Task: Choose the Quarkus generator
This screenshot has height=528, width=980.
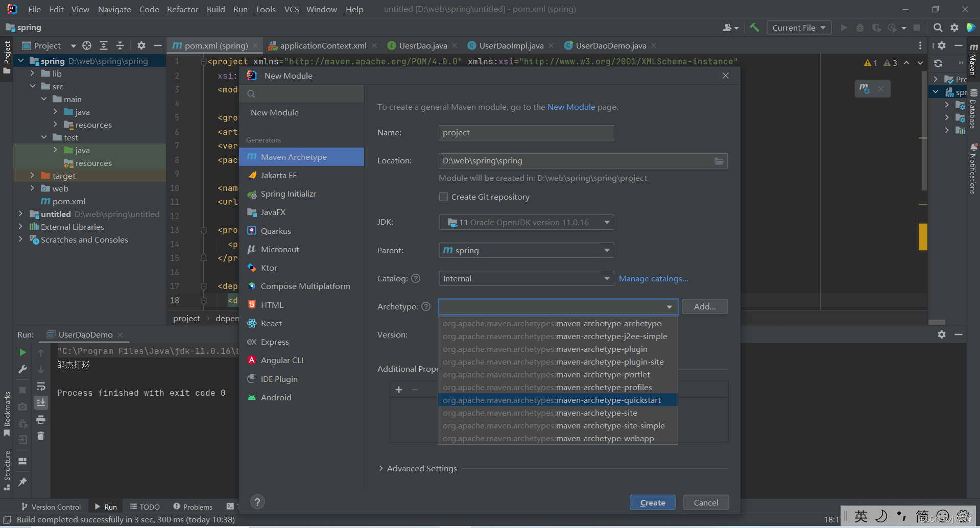Action: (301, 231)
